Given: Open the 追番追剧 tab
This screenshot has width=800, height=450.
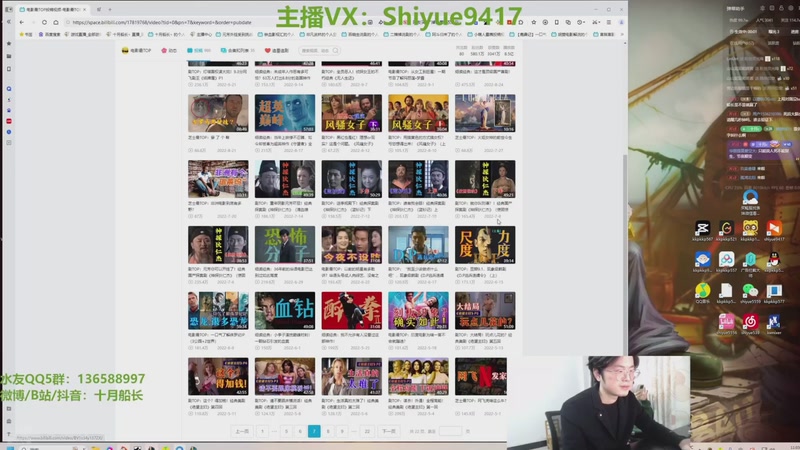Looking at the screenshot, I should (277, 51).
